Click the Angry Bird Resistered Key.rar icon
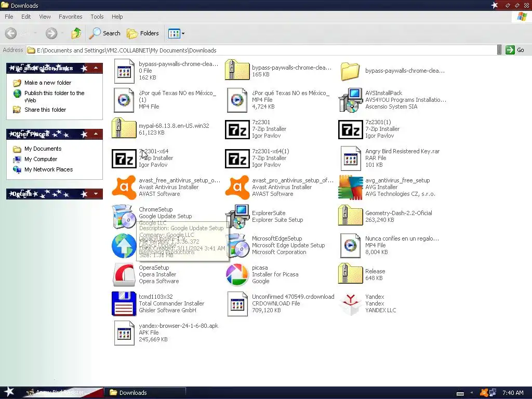Screen dimensions: 532x399 click(351, 158)
